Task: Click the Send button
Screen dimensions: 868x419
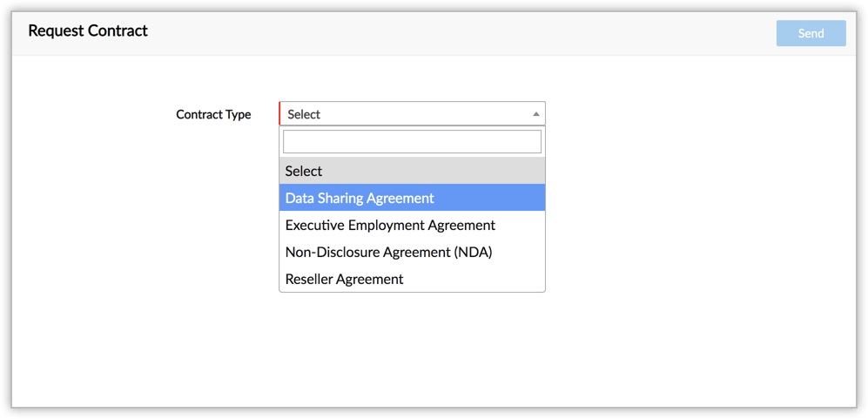Action: pyautogui.click(x=811, y=33)
